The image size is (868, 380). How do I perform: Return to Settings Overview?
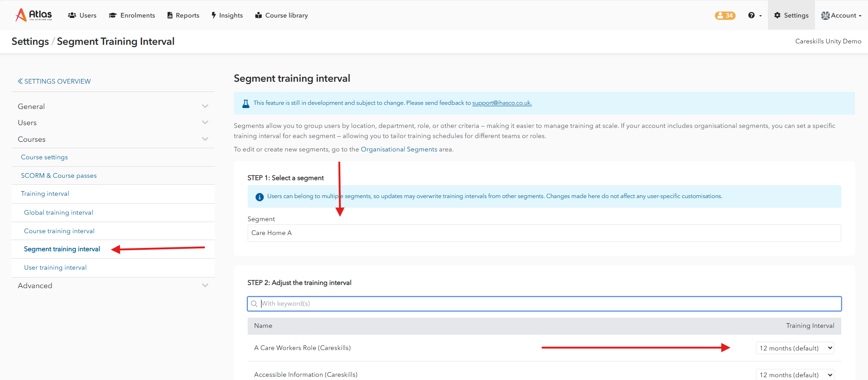click(x=54, y=81)
